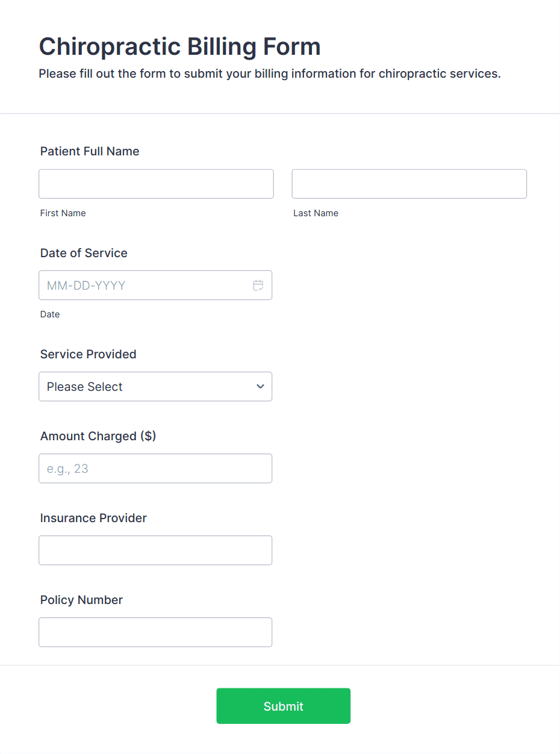Viewport: 560px width, 754px height.
Task: Click the 'Service Provided' label
Action: coord(89,354)
